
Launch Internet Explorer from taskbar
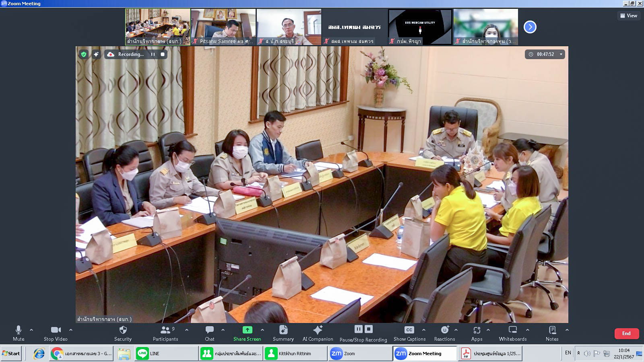[x=39, y=354]
